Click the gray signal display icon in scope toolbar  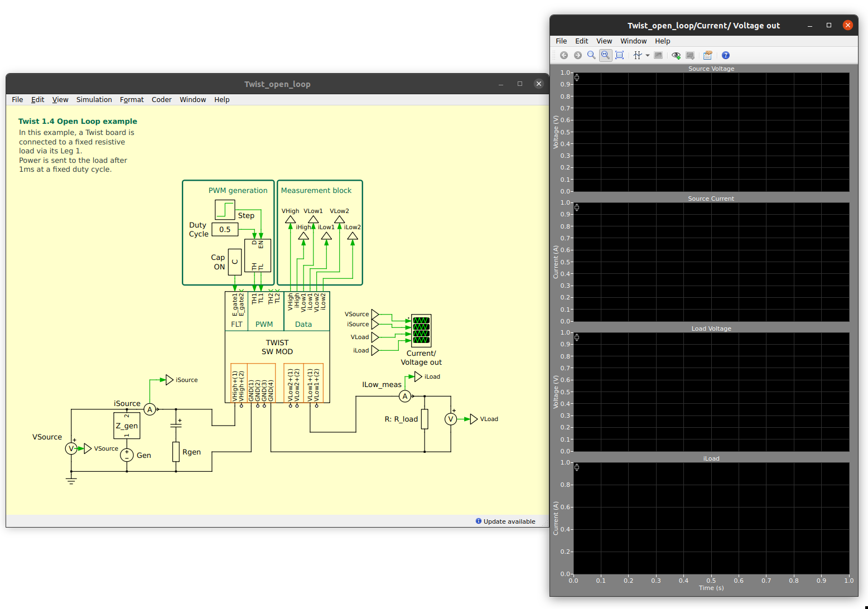pos(658,55)
